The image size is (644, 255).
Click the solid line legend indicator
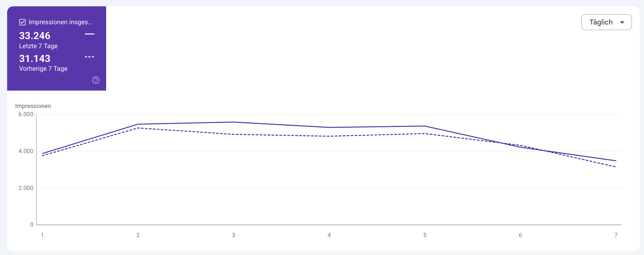click(x=90, y=34)
